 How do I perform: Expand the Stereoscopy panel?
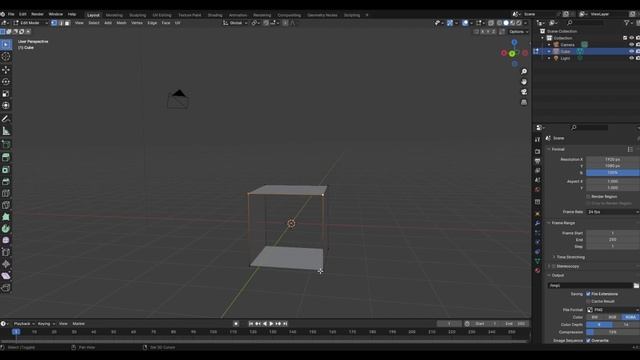click(566, 266)
